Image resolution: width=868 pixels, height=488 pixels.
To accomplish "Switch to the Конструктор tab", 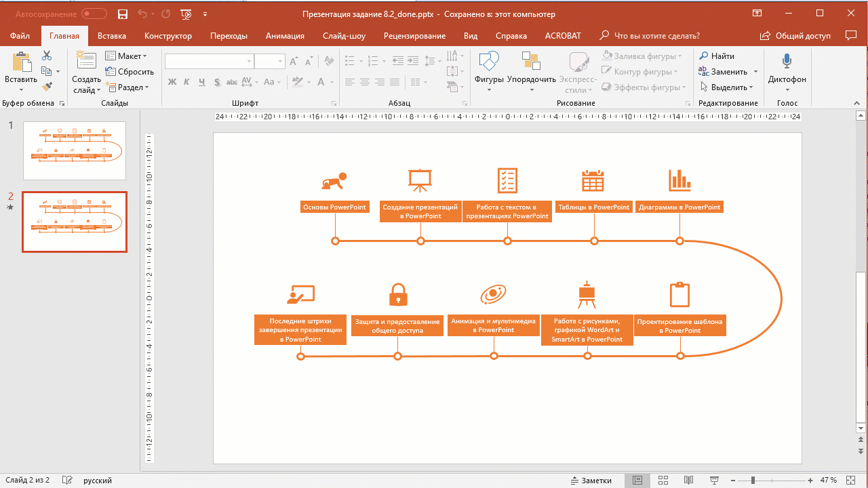I will pos(168,36).
